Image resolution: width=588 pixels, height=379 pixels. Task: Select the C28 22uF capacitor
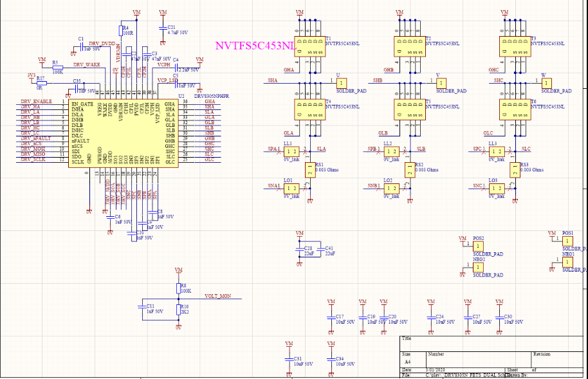click(299, 249)
